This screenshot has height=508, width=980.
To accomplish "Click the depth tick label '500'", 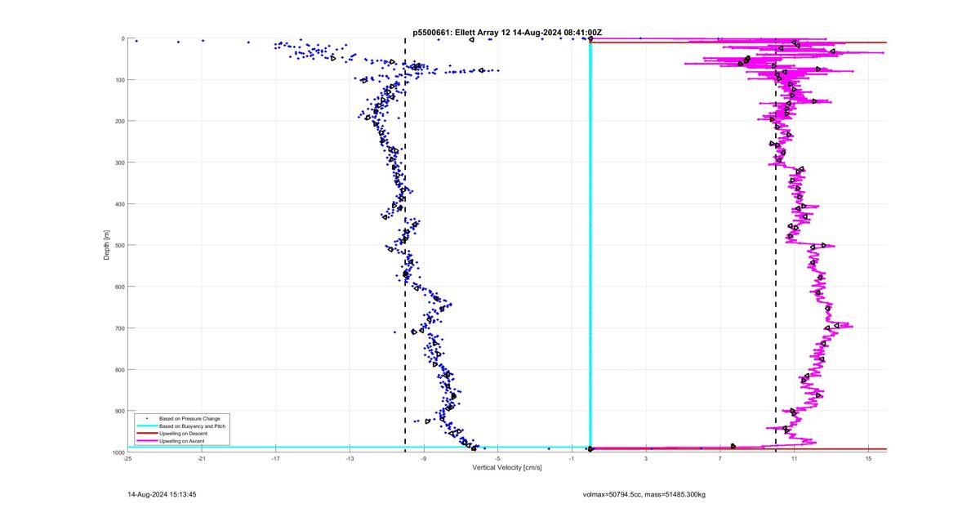I will pyautogui.click(x=118, y=246).
